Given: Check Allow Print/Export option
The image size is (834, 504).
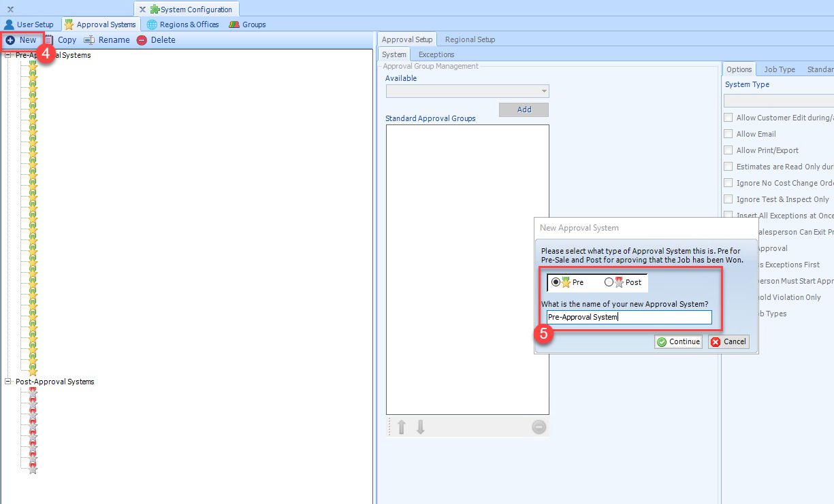Looking at the screenshot, I should (x=727, y=150).
